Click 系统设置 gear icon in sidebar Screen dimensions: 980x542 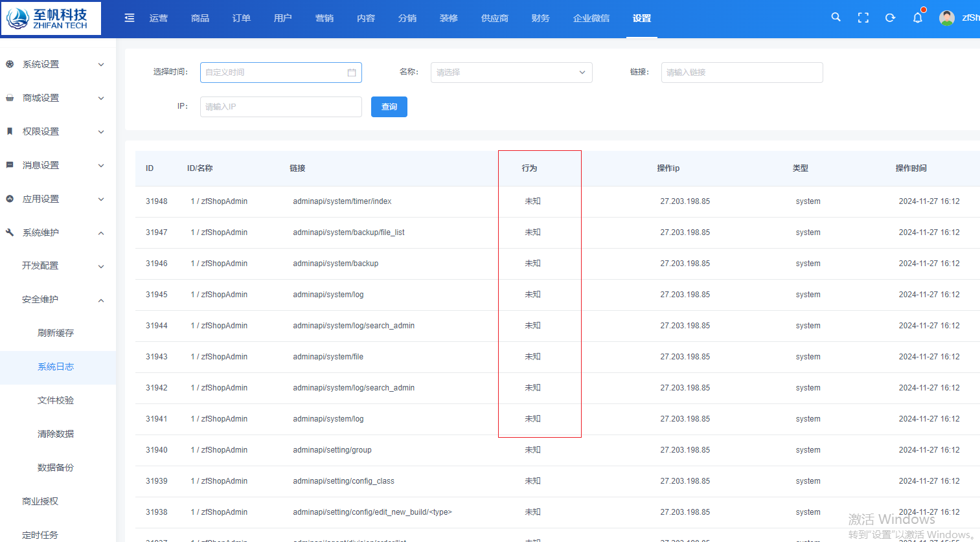[x=10, y=64]
